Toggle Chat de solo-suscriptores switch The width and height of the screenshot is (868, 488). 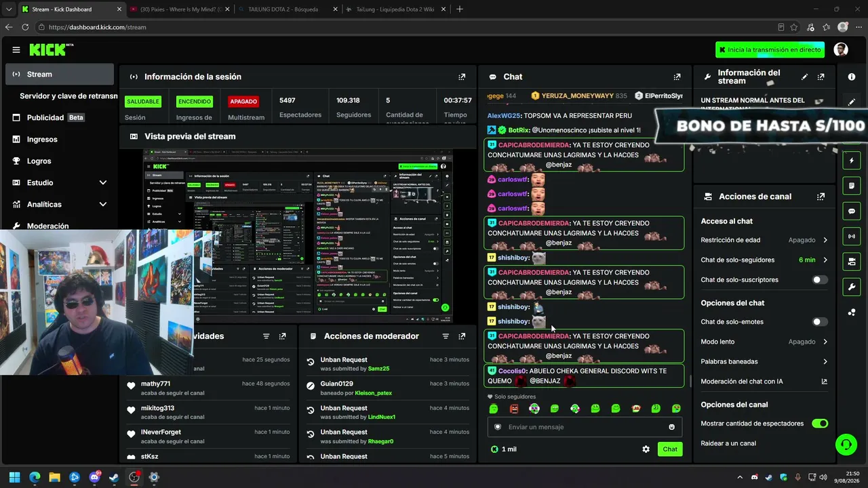[820, 280]
